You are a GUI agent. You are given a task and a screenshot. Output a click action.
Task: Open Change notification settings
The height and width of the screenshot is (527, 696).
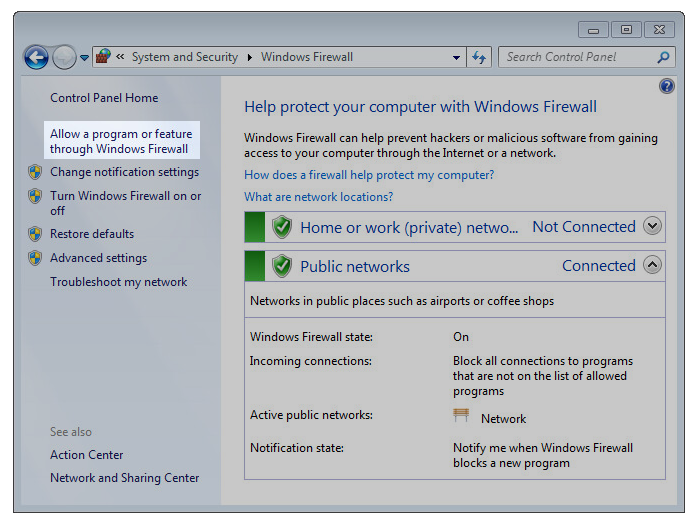pos(124,172)
